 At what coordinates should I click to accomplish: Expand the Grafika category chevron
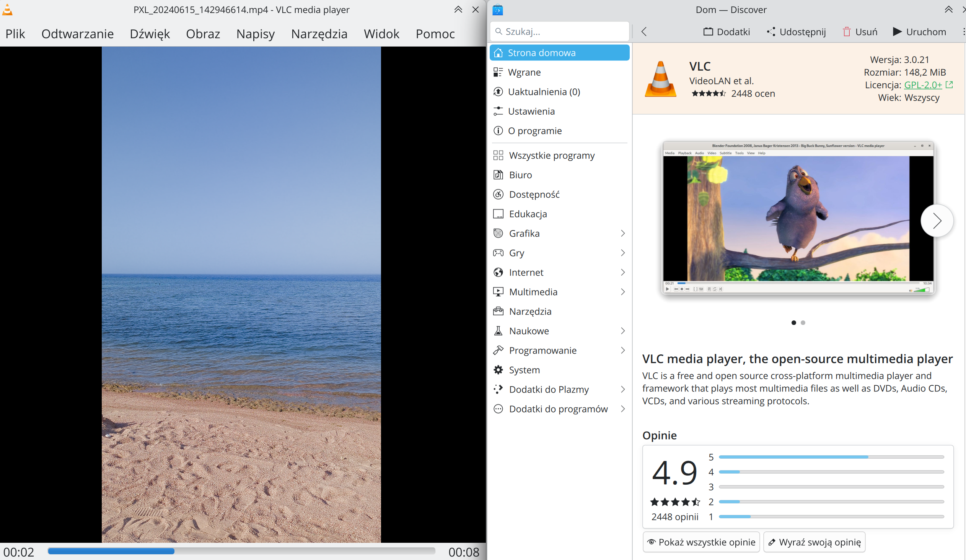[622, 234]
